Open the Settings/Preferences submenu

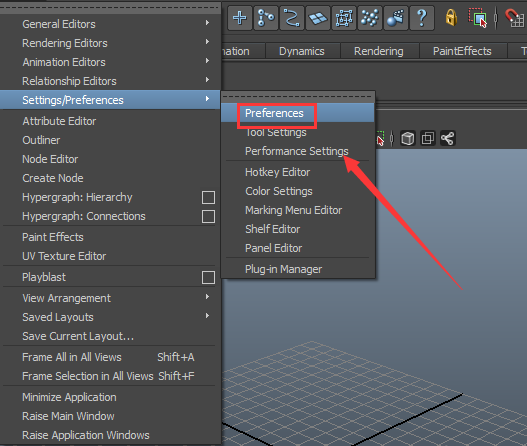point(110,100)
